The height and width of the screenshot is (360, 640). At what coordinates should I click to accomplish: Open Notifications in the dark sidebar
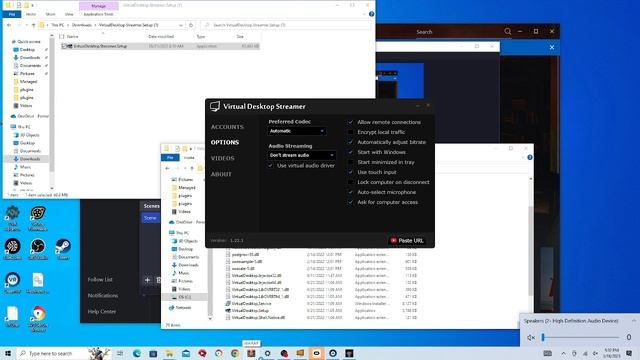[103, 296]
